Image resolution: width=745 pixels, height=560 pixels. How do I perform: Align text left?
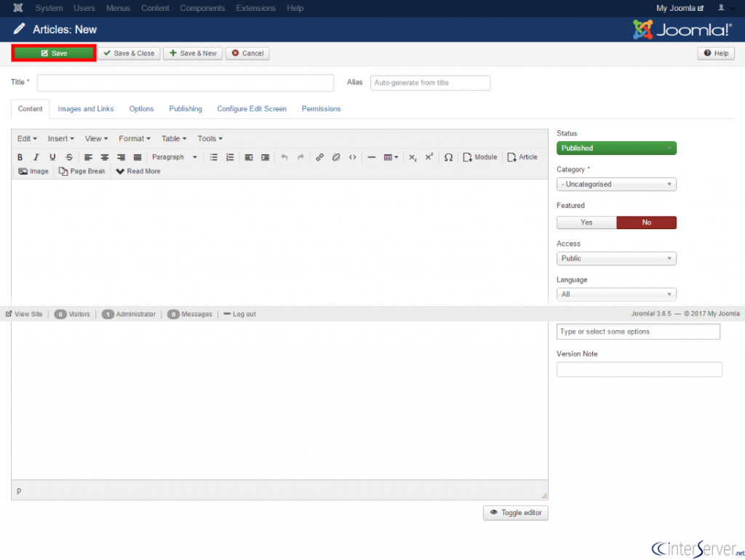point(88,157)
